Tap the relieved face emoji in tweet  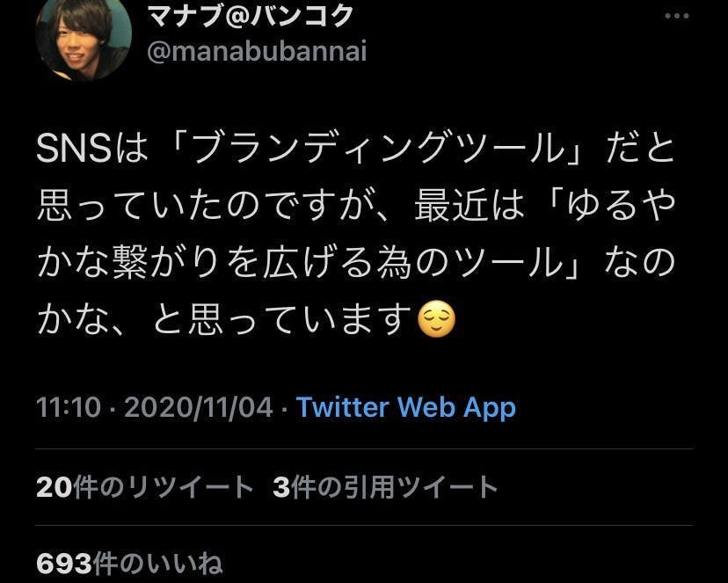(x=437, y=320)
